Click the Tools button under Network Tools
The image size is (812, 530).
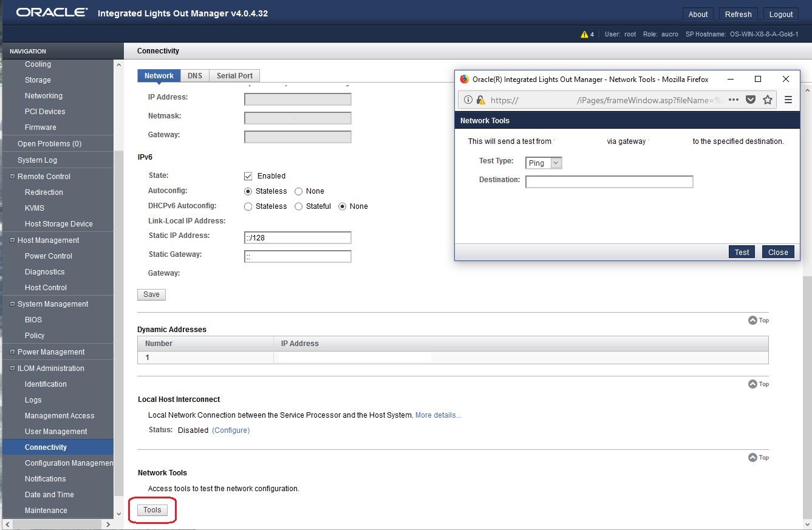coord(152,510)
